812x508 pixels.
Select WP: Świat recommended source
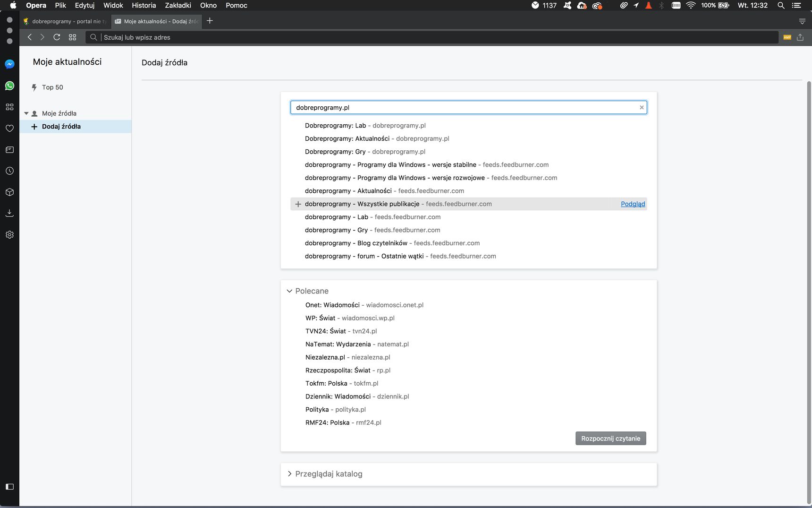coord(350,319)
